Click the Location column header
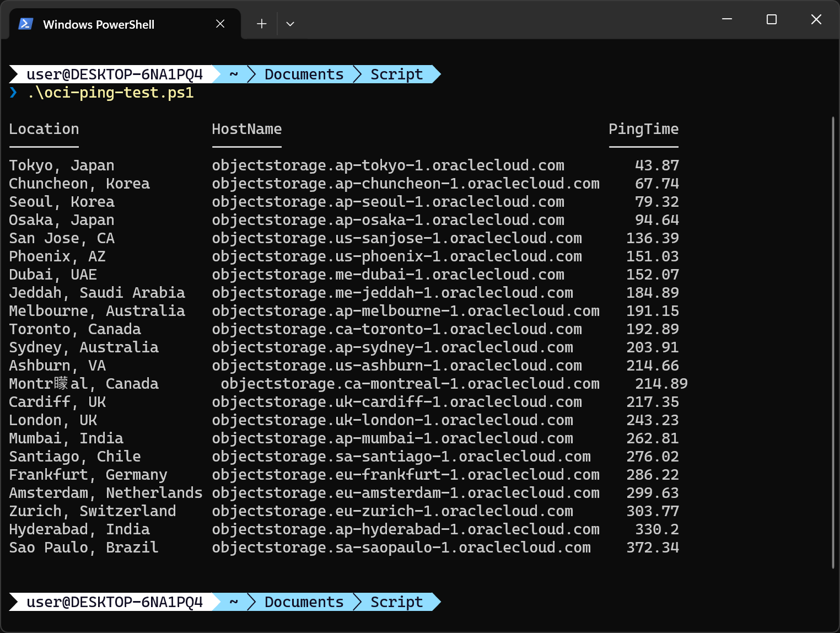This screenshot has height=633, width=840. coord(44,129)
